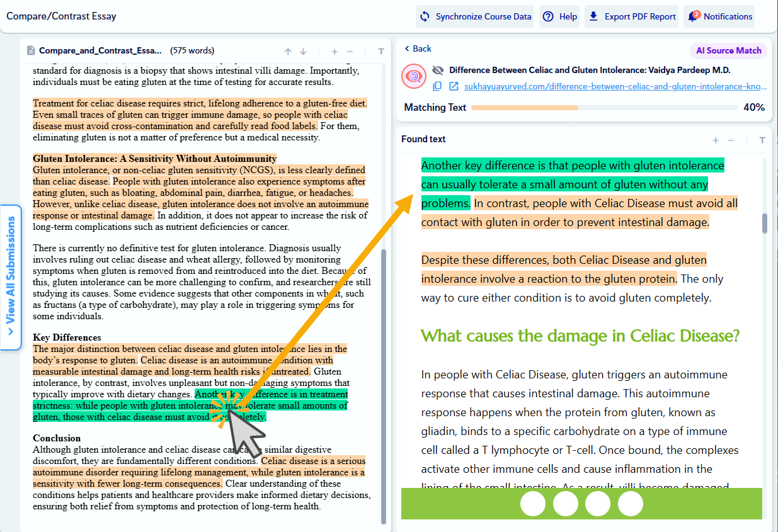Click the question mark help icon
778x532 pixels.
(x=548, y=16)
